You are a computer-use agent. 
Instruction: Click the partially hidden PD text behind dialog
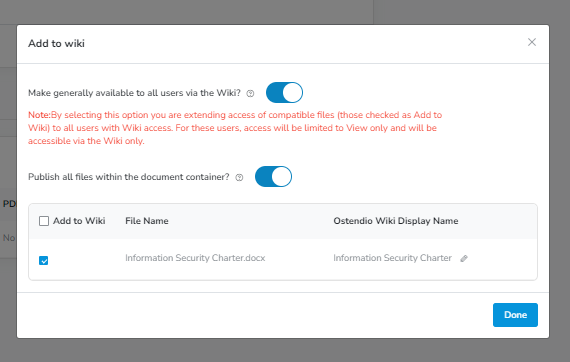(9, 204)
